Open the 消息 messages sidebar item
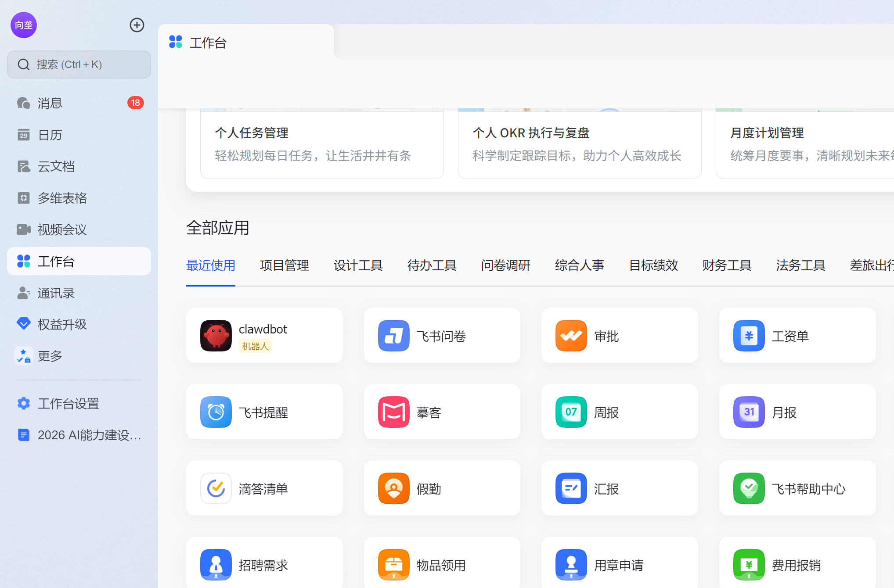This screenshot has height=588, width=894. 50,103
